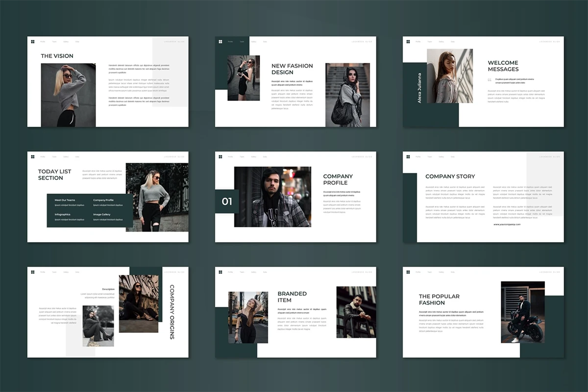Click the grid logo on Branded Item slide
The image size is (588, 392).
[220, 272]
